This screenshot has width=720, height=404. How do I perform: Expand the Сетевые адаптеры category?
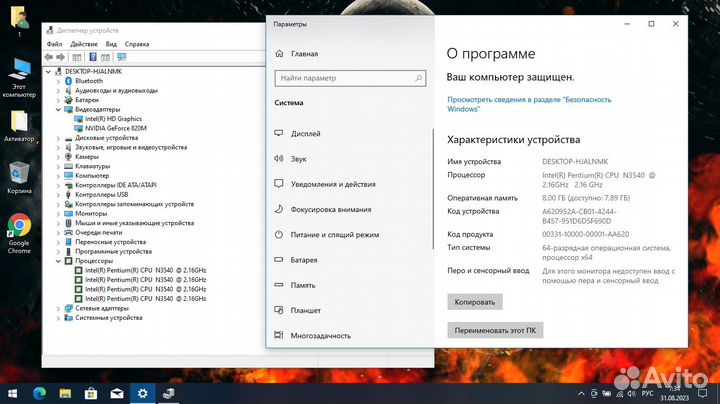(58, 309)
